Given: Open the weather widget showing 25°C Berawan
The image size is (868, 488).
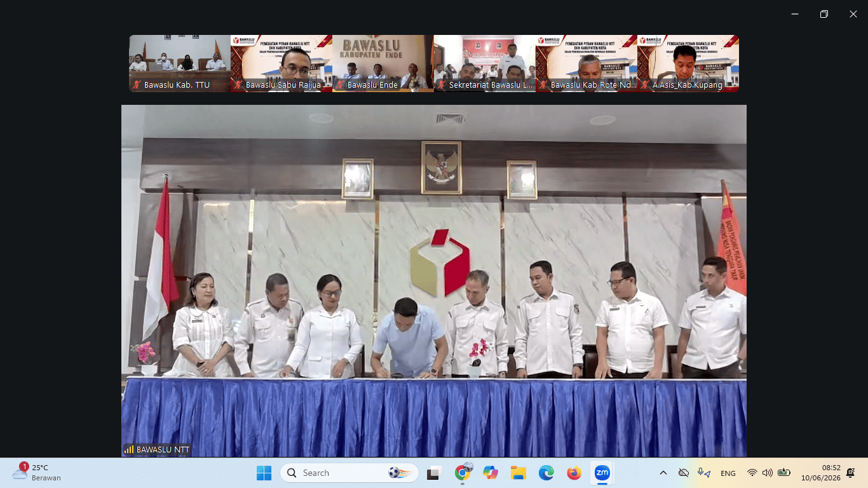Looking at the screenshot, I should (37, 473).
